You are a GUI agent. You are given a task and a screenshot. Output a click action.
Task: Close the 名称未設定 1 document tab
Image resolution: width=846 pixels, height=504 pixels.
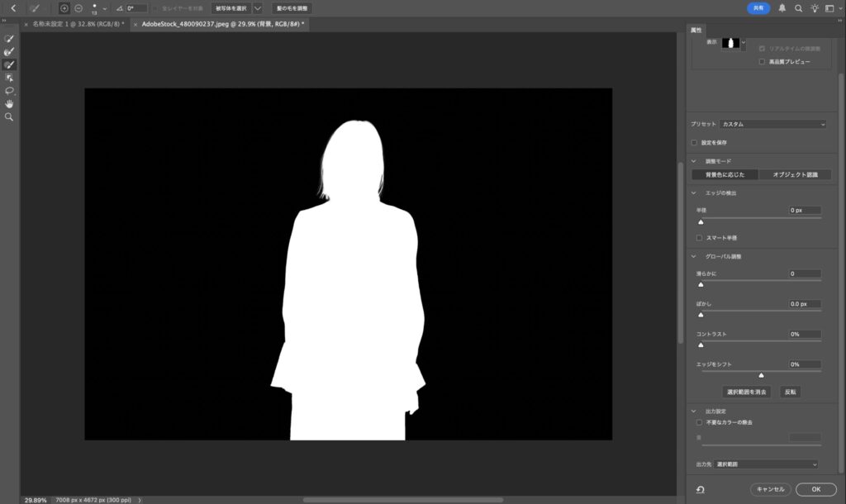[x=26, y=24]
